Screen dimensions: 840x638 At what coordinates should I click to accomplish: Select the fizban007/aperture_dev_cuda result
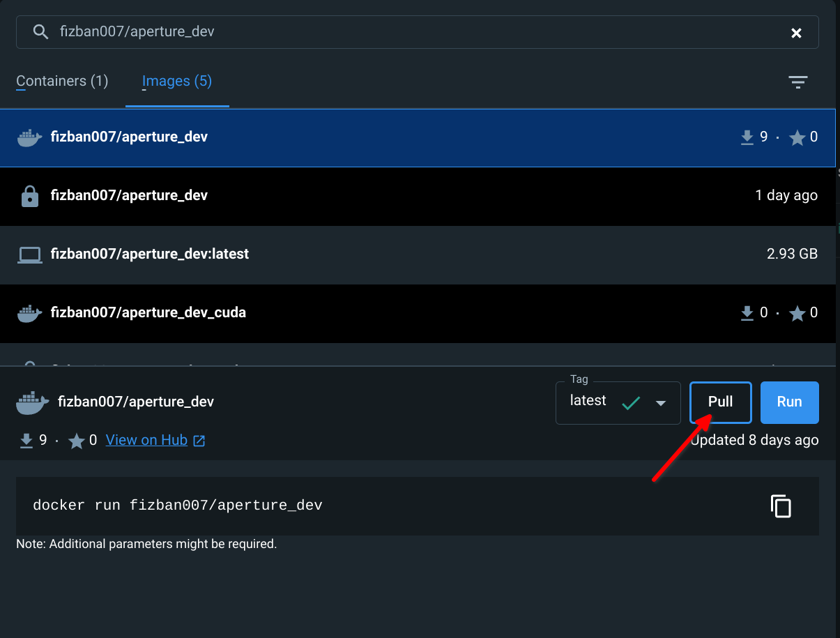tap(418, 313)
